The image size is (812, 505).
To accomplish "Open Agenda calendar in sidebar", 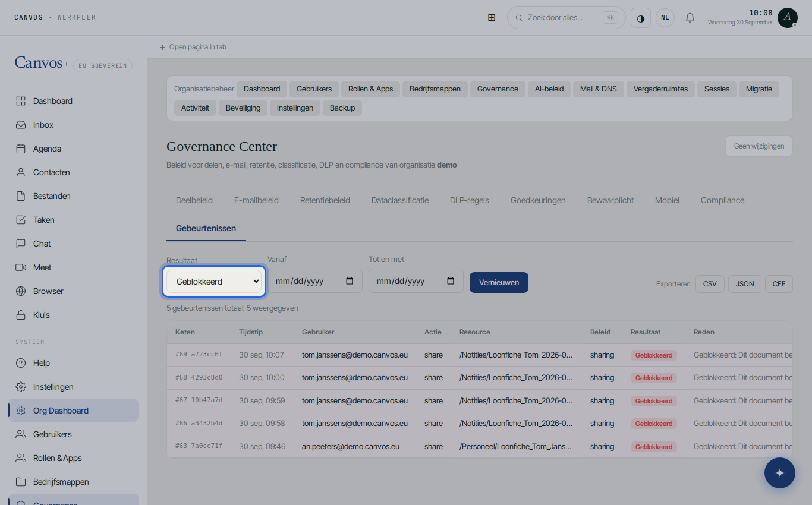I will 74,149.
